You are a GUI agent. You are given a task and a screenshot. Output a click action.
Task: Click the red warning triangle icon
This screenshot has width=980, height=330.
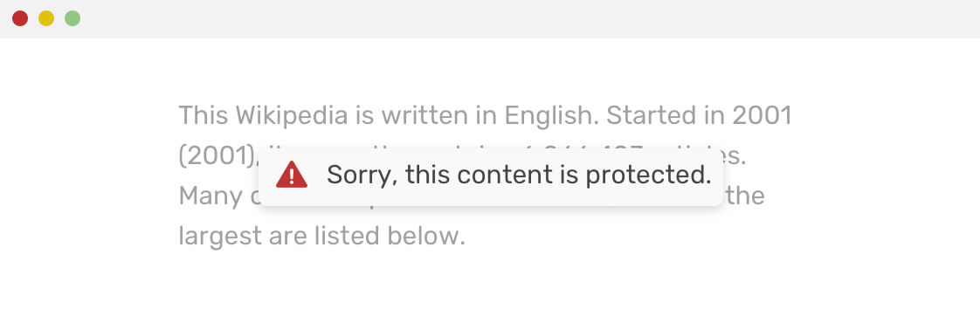[291, 175]
